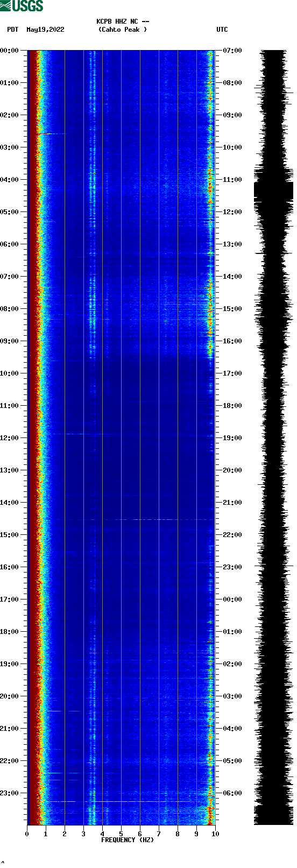The height and width of the screenshot is (868, 297).
Task: Click the 18:00 PDT time label
Action: point(9,632)
